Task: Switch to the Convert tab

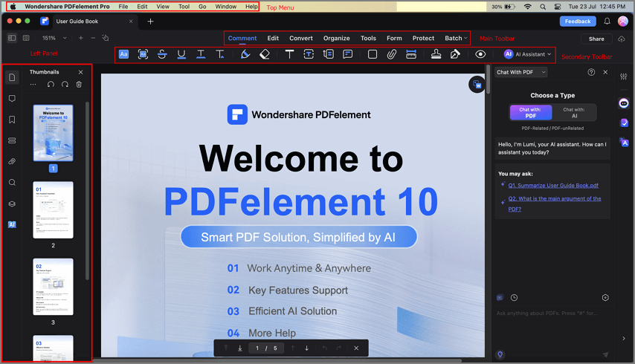Action: (301, 38)
